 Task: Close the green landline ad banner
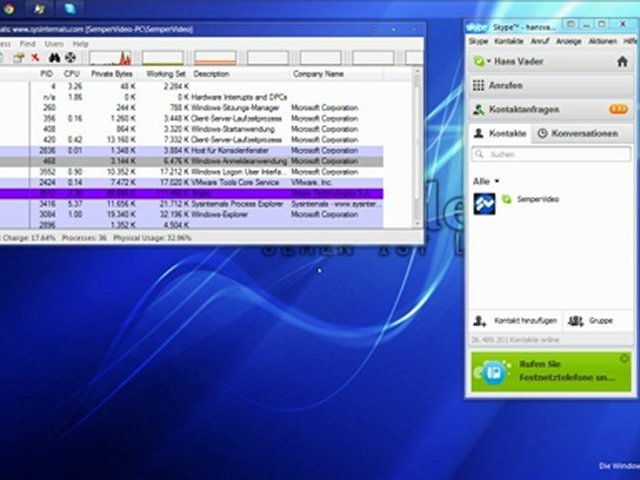pyautogui.click(x=625, y=358)
